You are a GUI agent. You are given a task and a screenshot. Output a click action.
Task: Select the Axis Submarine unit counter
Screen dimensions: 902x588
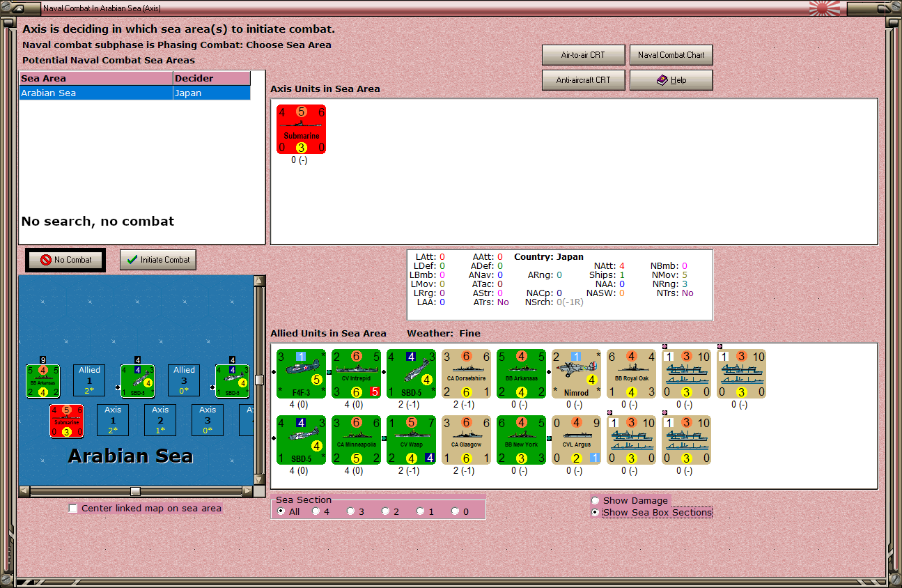click(x=302, y=130)
